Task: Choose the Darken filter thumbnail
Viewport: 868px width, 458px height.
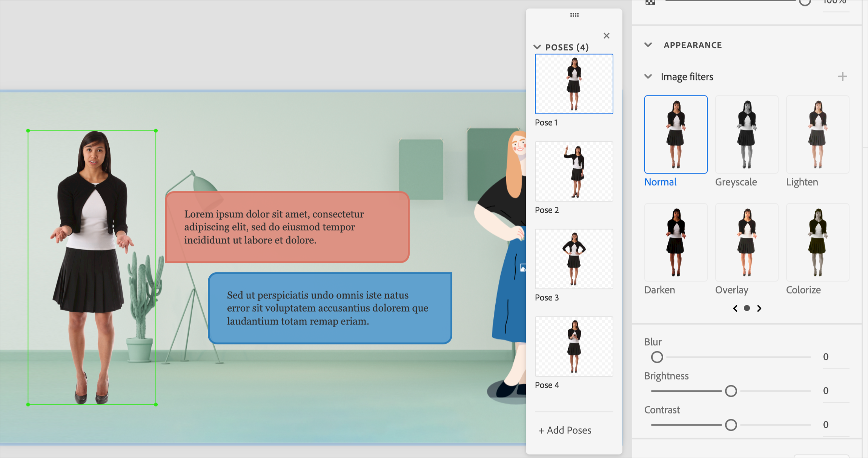Action: pyautogui.click(x=675, y=242)
